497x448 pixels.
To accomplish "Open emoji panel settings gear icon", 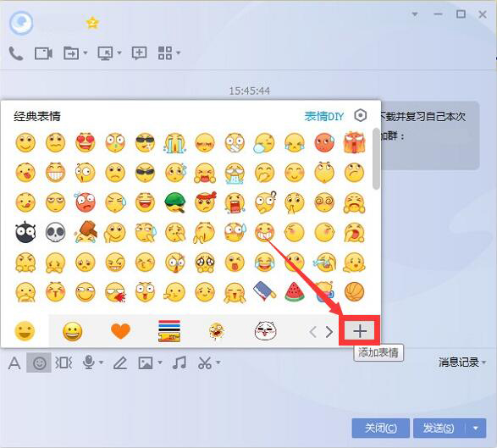I will coord(360,116).
